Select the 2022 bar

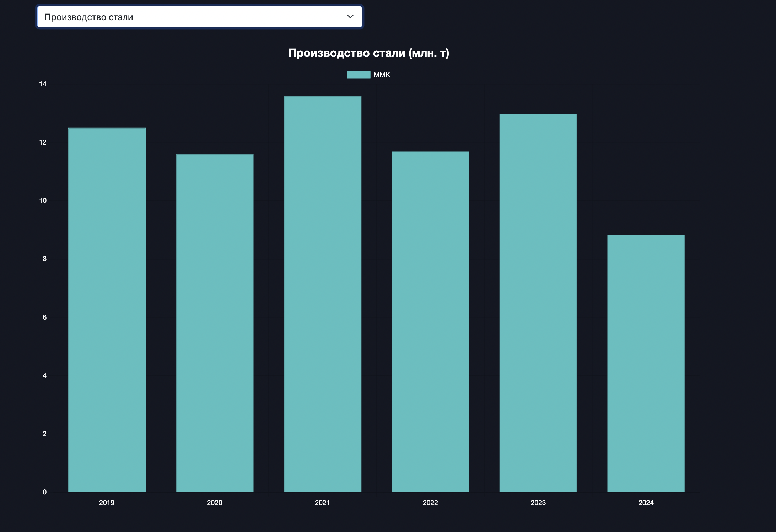point(430,321)
